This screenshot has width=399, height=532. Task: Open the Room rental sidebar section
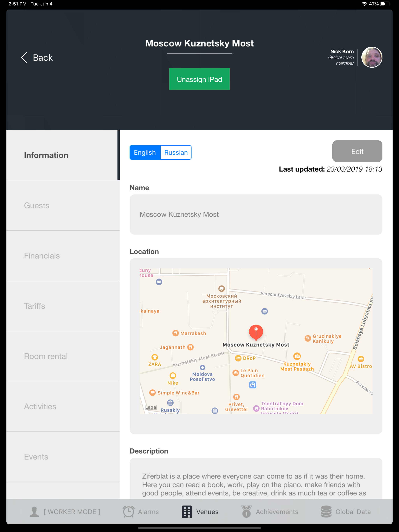(63, 356)
